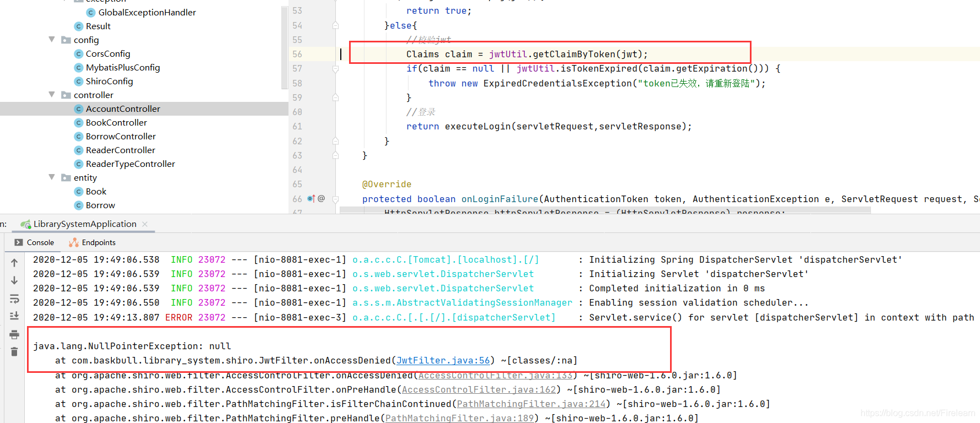Click the ERROR log line in console

pyautogui.click(x=503, y=317)
